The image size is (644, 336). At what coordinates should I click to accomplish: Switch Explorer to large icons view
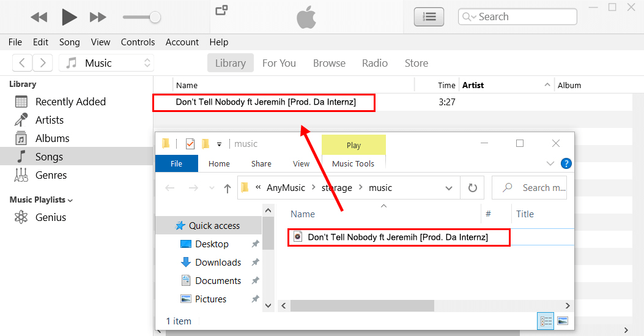tap(563, 321)
